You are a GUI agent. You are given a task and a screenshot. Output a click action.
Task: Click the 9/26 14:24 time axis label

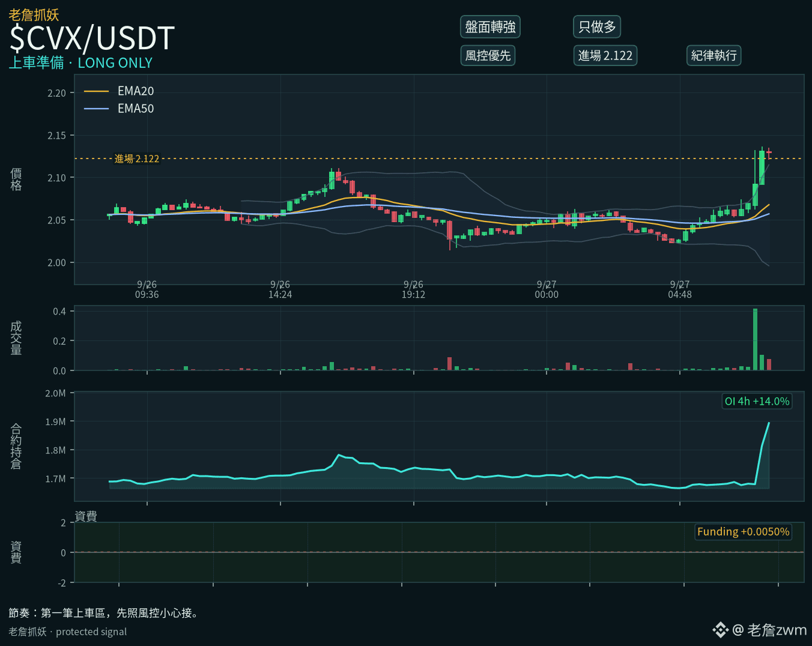280,289
